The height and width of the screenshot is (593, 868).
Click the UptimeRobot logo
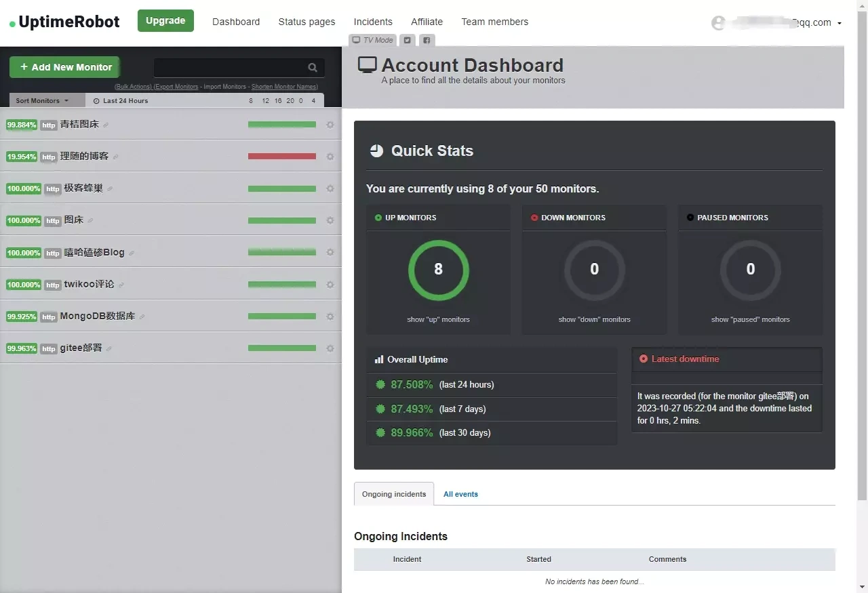point(64,22)
